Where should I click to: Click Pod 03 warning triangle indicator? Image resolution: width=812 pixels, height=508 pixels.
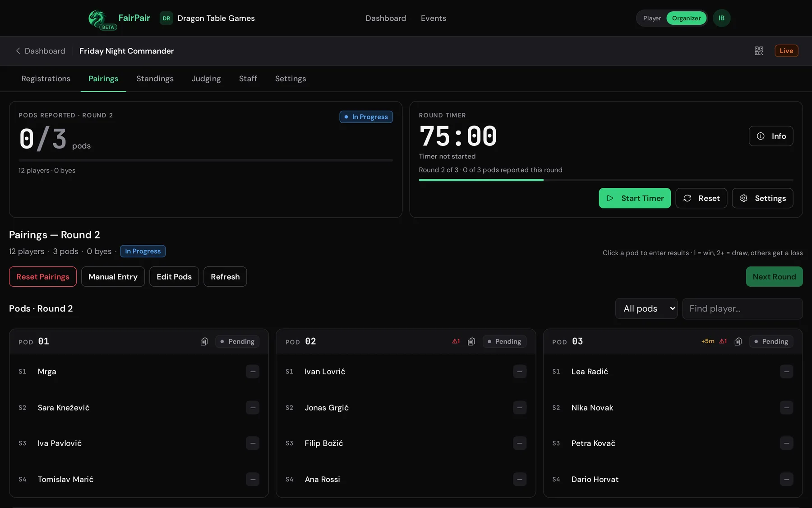click(x=723, y=341)
